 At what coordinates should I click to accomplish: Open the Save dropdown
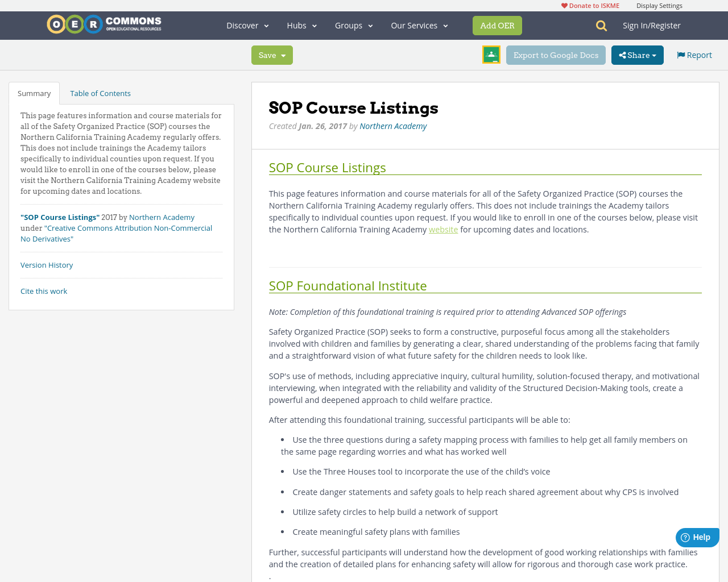pos(271,54)
